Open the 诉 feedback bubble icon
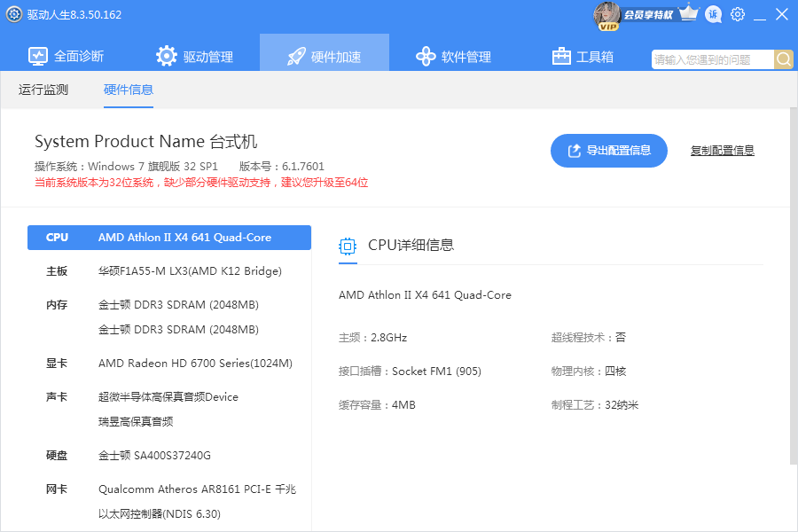Screen dimensions: 798x532 pyautogui.click(x=714, y=15)
